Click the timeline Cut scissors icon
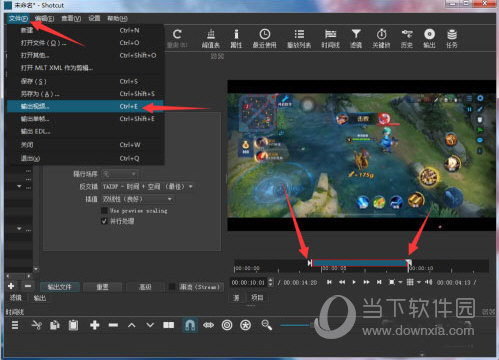 tap(36, 325)
